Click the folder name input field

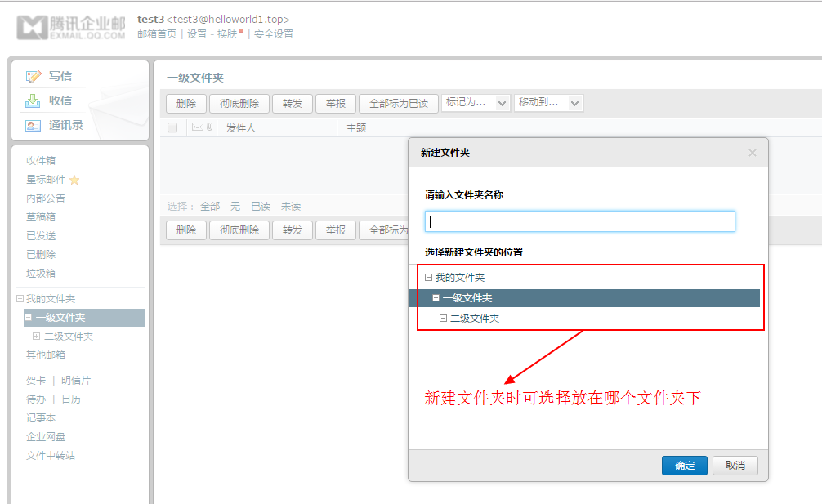point(580,221)
